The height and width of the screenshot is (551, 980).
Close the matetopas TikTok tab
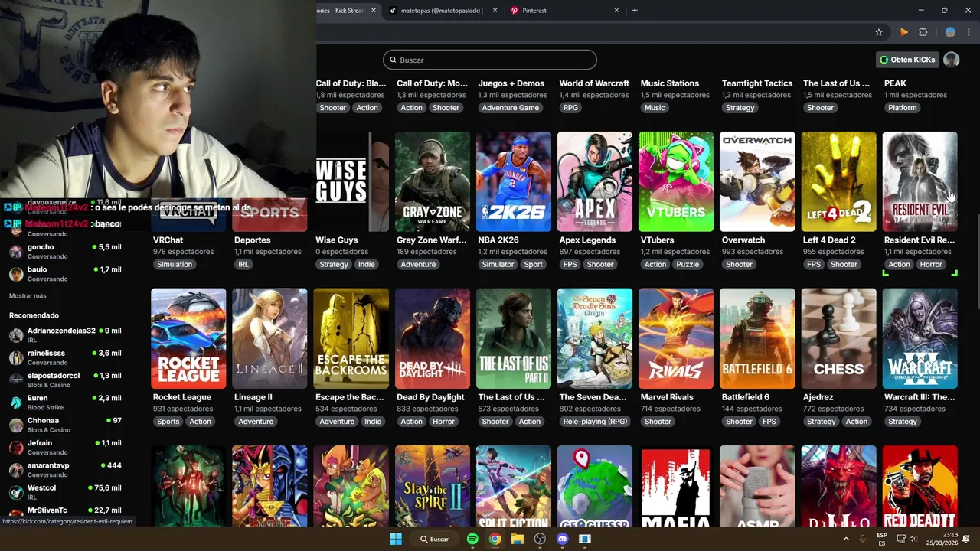495,11
